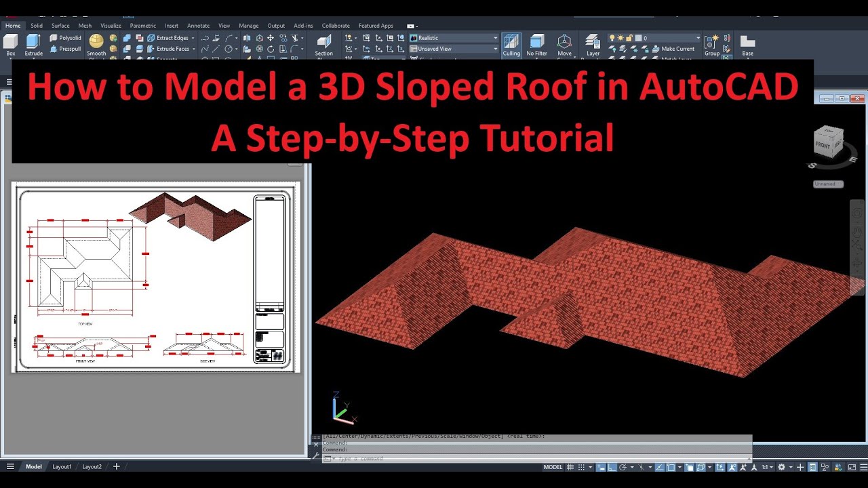Click the solid Union icon
Screen dimensions: 868x488
[x=127, y=38]
